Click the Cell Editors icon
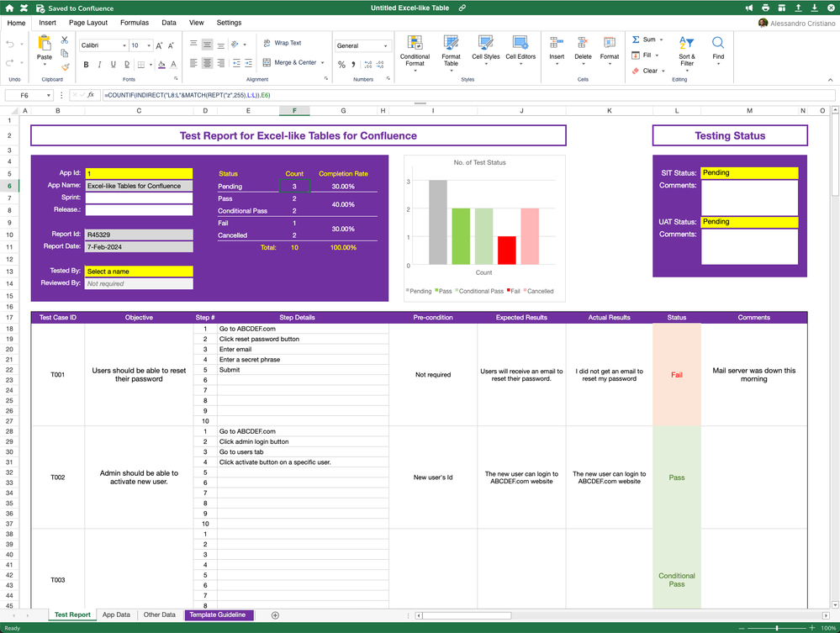Image resolution: width=840 pixels, height=633 pixels. [x=520, y=52]
